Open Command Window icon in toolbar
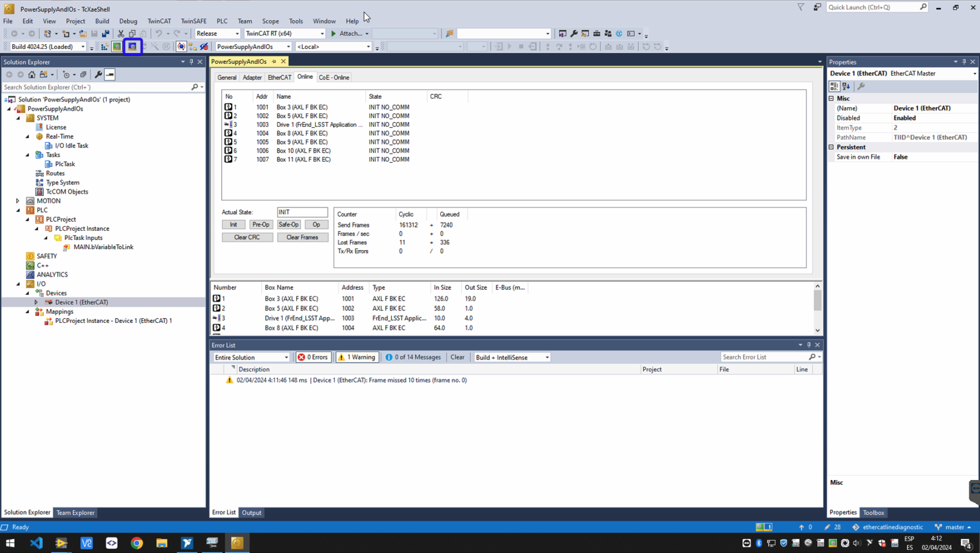This screenshot has width=980, height=553. point(631,33)
